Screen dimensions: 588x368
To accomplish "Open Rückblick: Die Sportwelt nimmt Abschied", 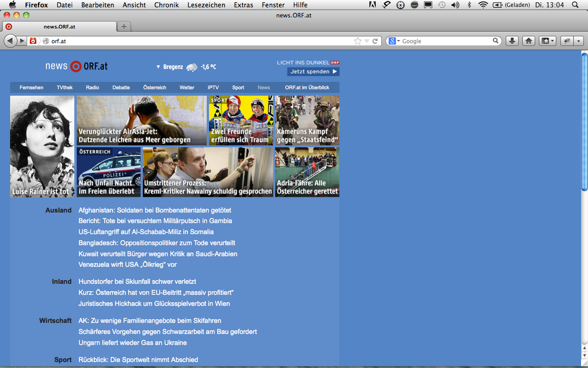I will coord(138,360).
